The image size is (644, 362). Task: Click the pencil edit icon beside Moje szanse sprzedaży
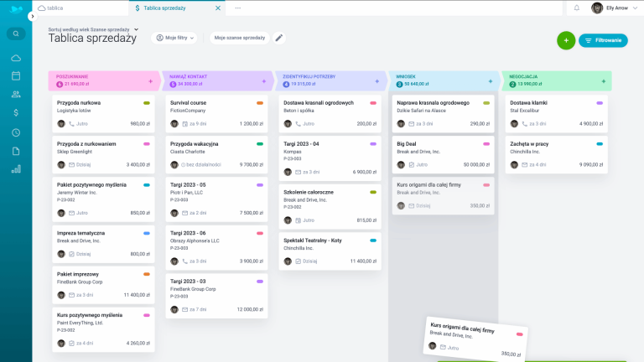(279, 38)
